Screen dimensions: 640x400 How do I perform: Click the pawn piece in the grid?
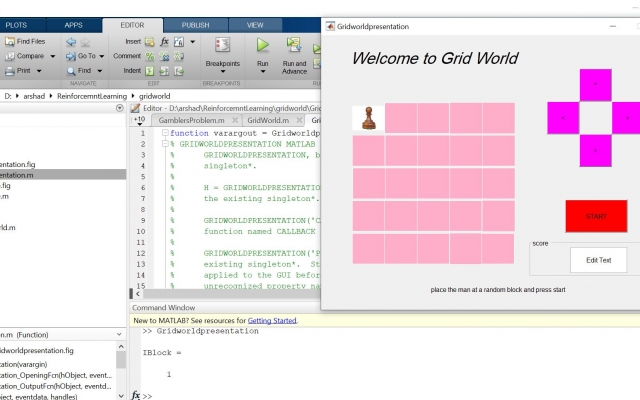(x=369, y=118)
